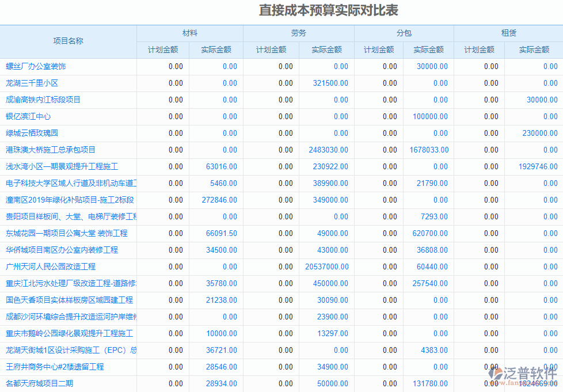Click the 1678033.00 subcontract actual amount

pyautogui.click(x=429, y=150)
